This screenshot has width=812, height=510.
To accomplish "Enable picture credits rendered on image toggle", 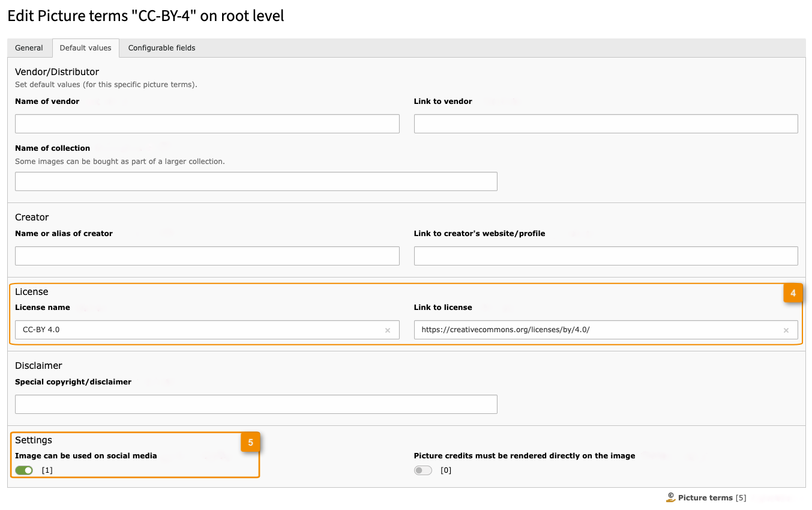I will (x=423, y=470).
